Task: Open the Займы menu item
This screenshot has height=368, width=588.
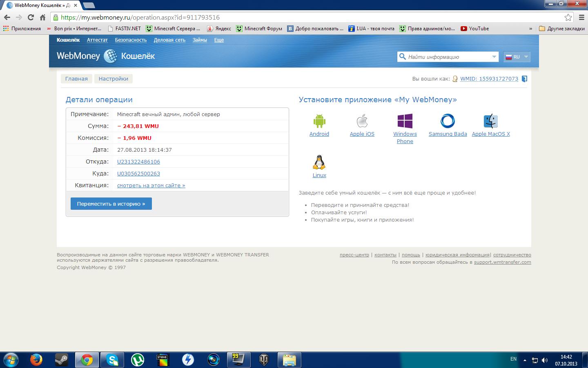Action: [x=200, y=40]
